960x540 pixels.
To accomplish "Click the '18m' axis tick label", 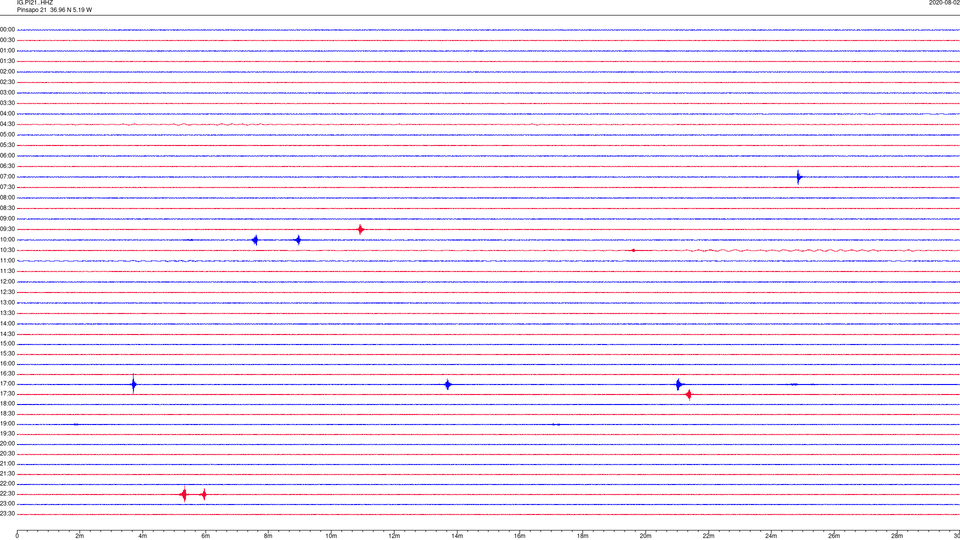I will point(583,536).
